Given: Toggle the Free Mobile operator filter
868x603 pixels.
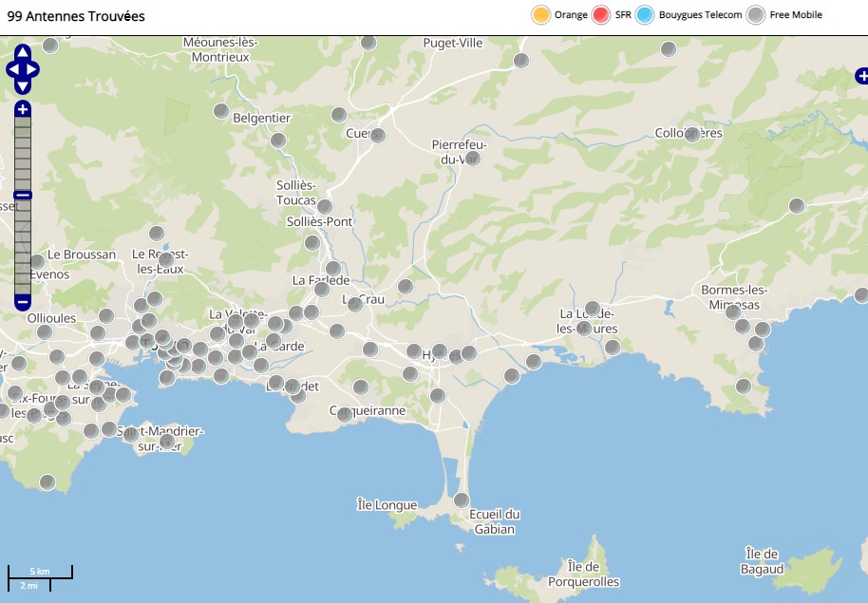Looking at the screenshot, I should click(x=756, y=15).
